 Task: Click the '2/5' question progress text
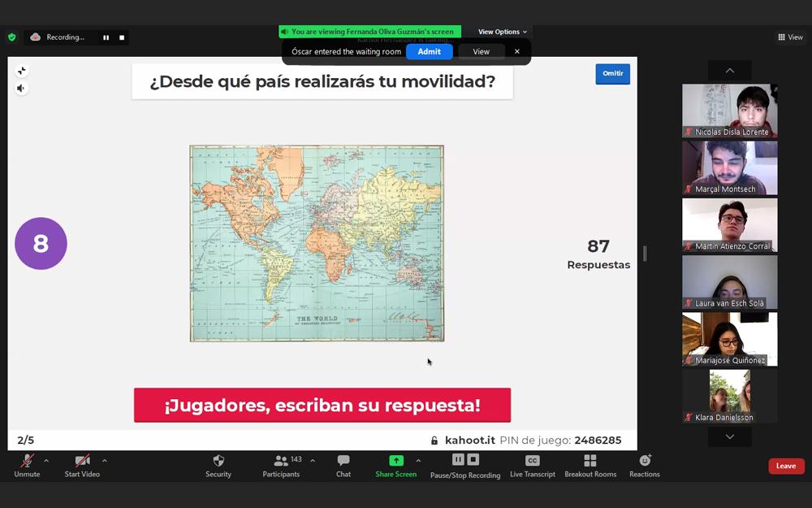(25, 440)
